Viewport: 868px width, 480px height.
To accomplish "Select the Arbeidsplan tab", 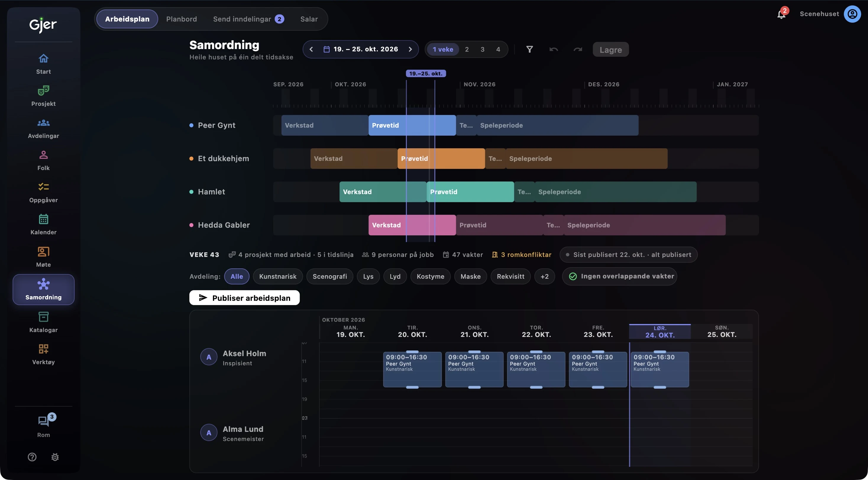I will (127, 19).
